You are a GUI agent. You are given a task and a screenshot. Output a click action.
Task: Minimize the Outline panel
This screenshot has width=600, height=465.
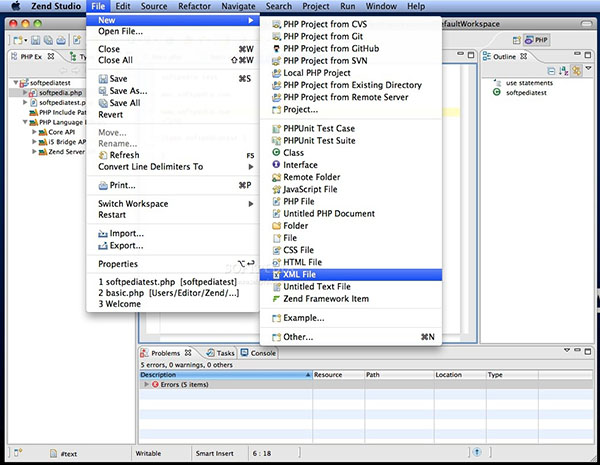coord(577,54)
